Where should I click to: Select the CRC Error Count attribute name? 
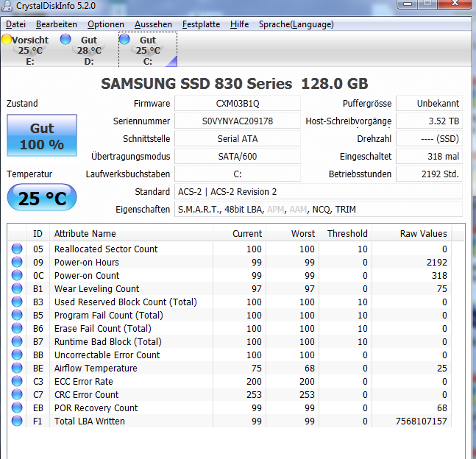tap(86, 395)
